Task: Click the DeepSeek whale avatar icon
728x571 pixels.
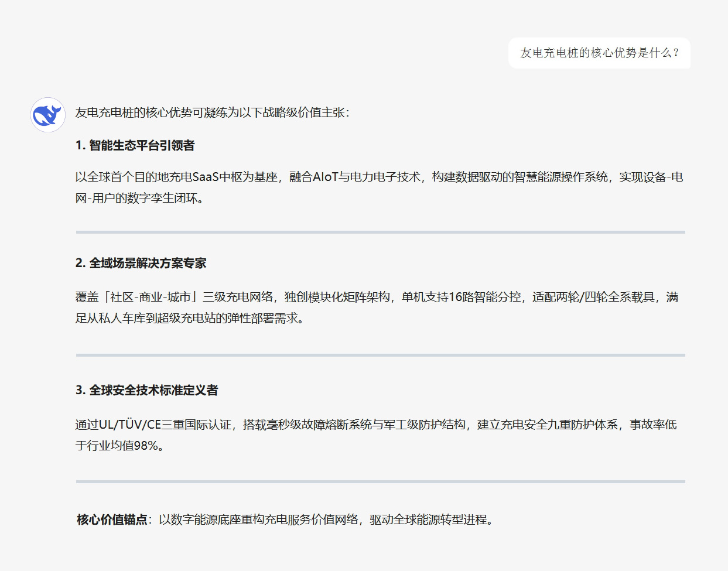Action: (47, 115)
